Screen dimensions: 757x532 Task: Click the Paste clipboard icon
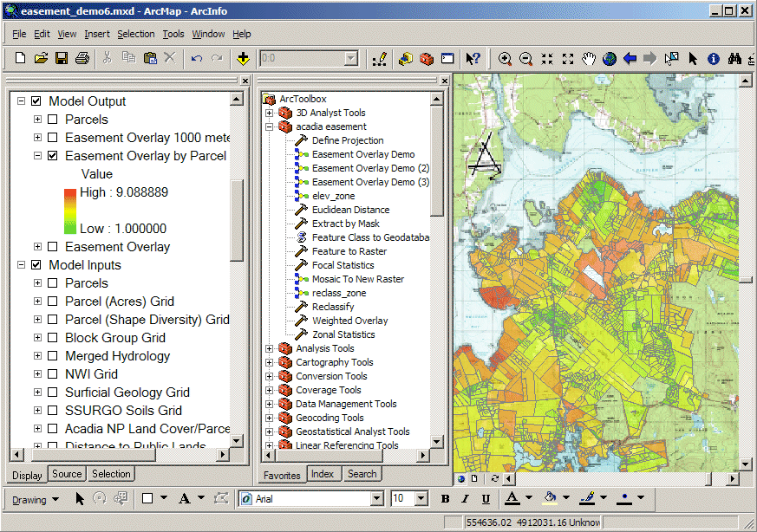(x=150, y=58)
